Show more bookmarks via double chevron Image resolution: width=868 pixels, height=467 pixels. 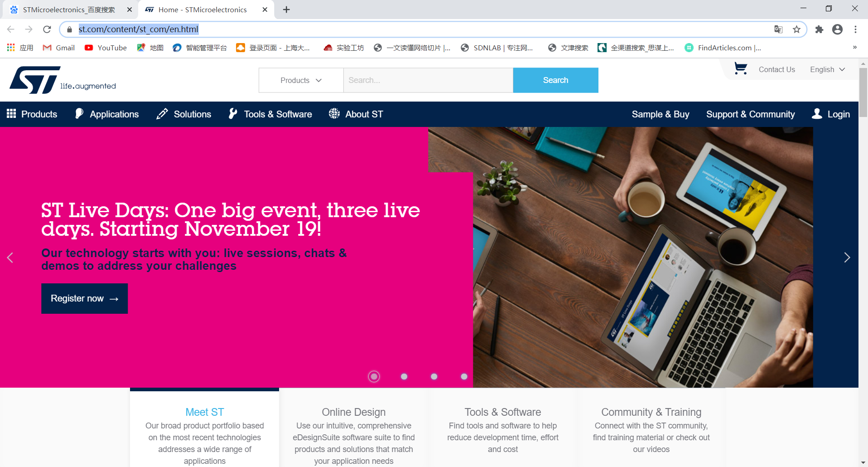854,47
